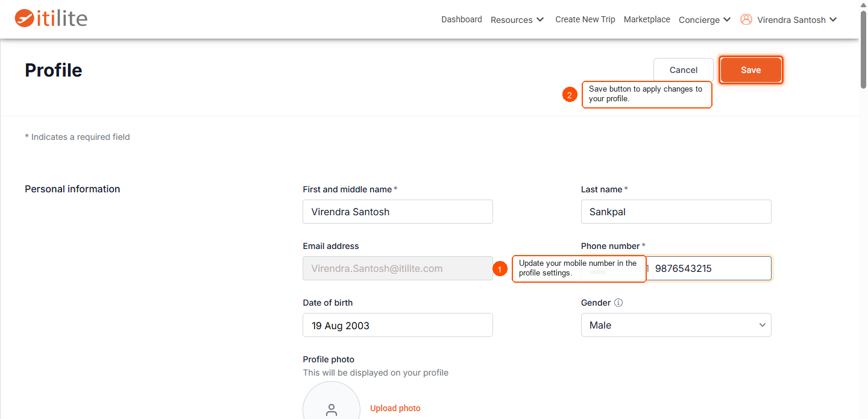
Task: Click the Last name field containing Sankpal
Action: [x=676, y=212]
